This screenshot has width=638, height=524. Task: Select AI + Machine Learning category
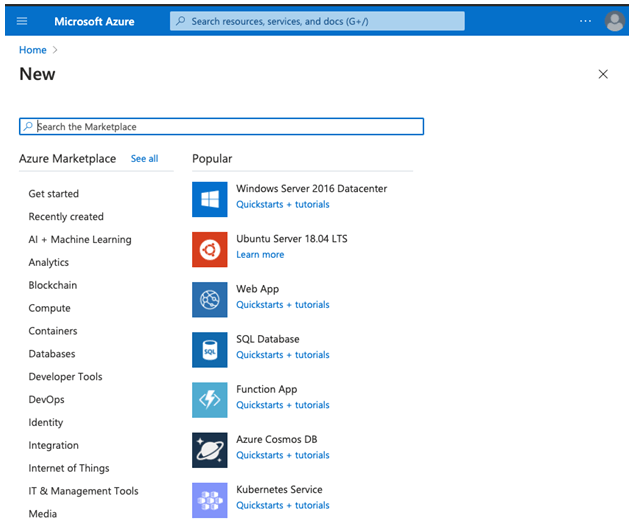(80, 239)
